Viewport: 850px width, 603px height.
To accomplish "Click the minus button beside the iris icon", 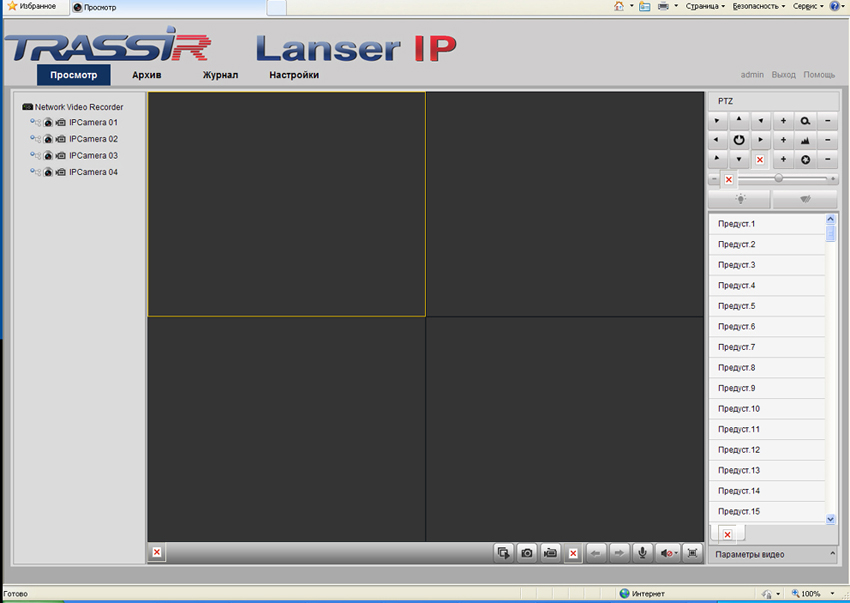I will point(827,159).
